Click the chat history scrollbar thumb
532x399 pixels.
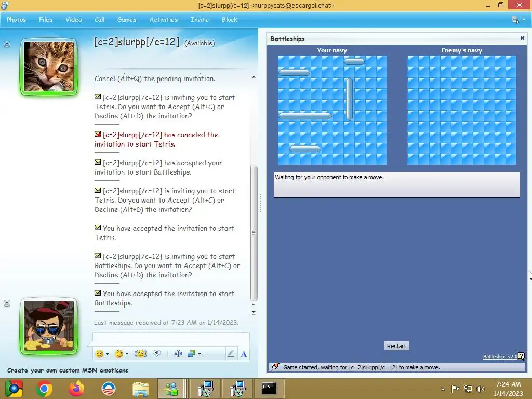[254, 233]
